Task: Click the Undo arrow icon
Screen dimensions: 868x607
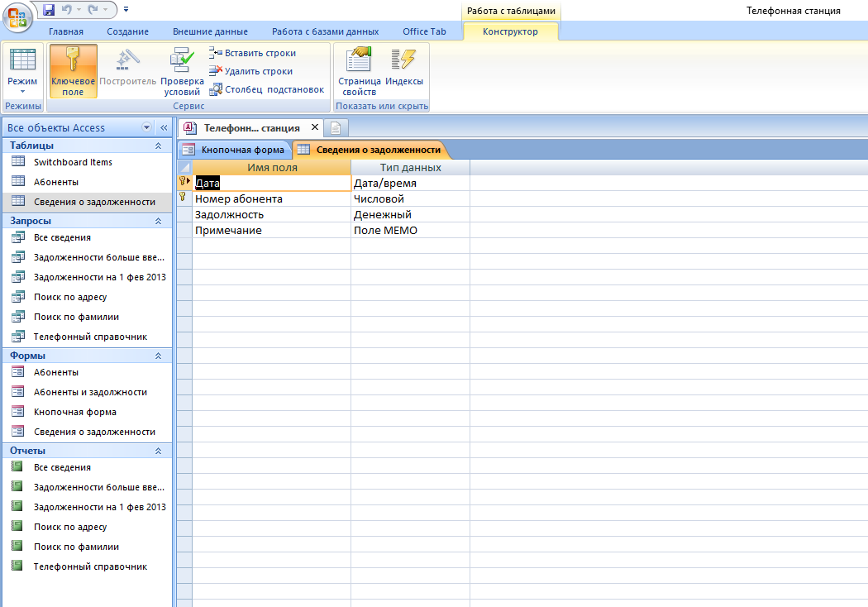Action: click(66, 9)
